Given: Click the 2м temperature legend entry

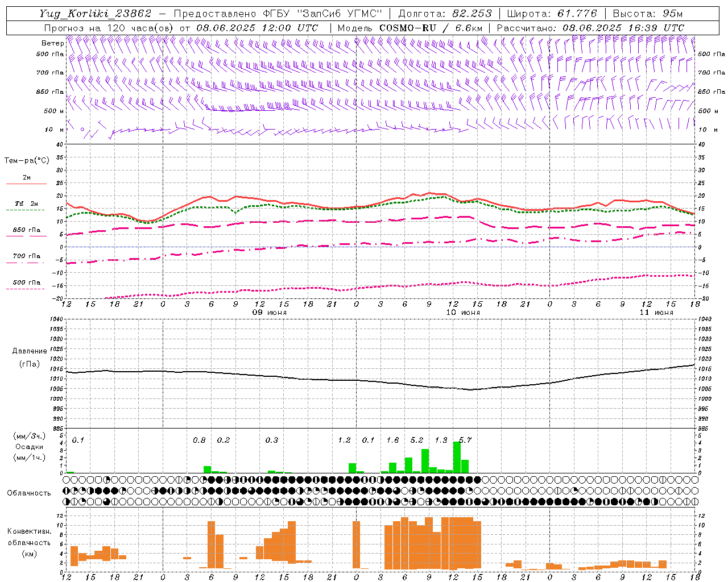Looking at the screenshot, I should [27, 178].
